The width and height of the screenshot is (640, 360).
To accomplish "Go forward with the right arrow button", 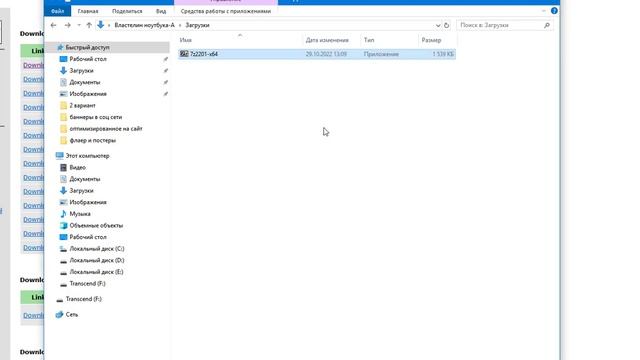I will pyautogui.click(x=67, y=25).
